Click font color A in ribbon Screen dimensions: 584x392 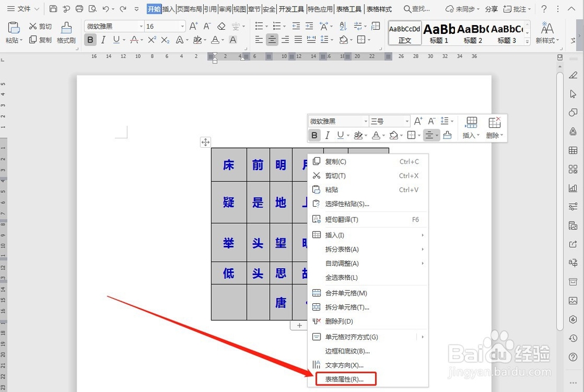(x=215, y=40)
